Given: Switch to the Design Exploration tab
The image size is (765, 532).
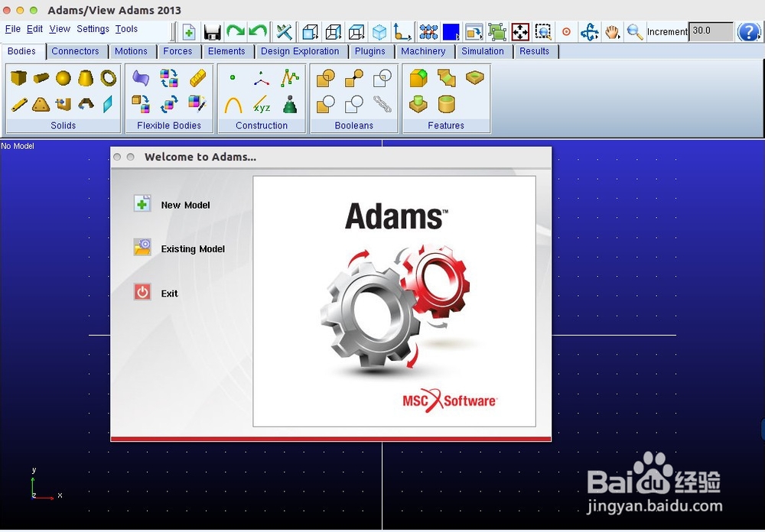Looking at the screenshot, I should click(x=300, y=51).
